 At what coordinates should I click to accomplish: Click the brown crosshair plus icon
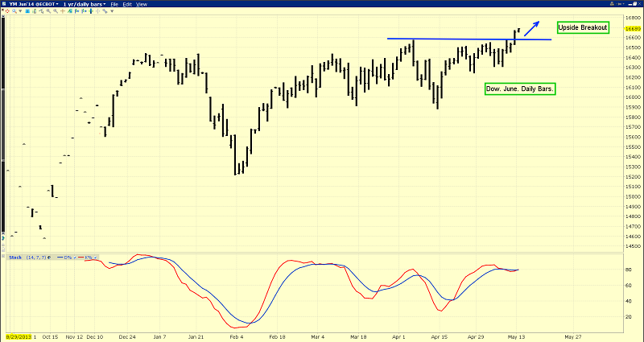point(63,11)
